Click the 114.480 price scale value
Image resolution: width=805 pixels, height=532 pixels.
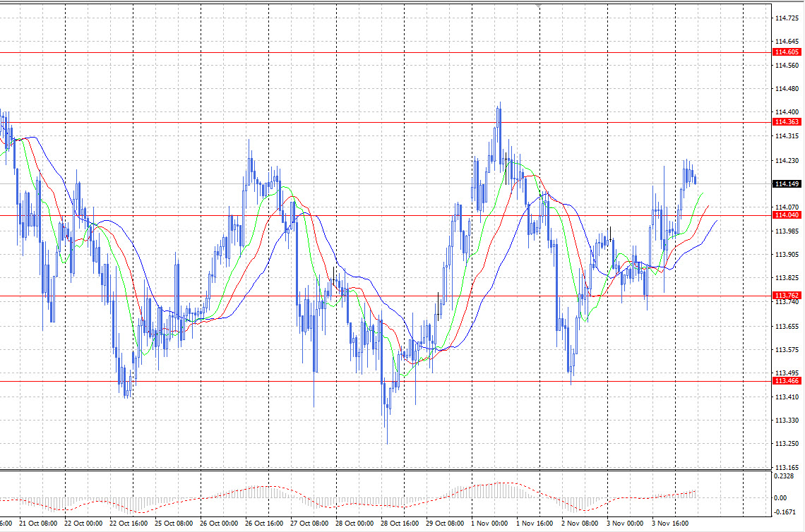coord(787,89)
